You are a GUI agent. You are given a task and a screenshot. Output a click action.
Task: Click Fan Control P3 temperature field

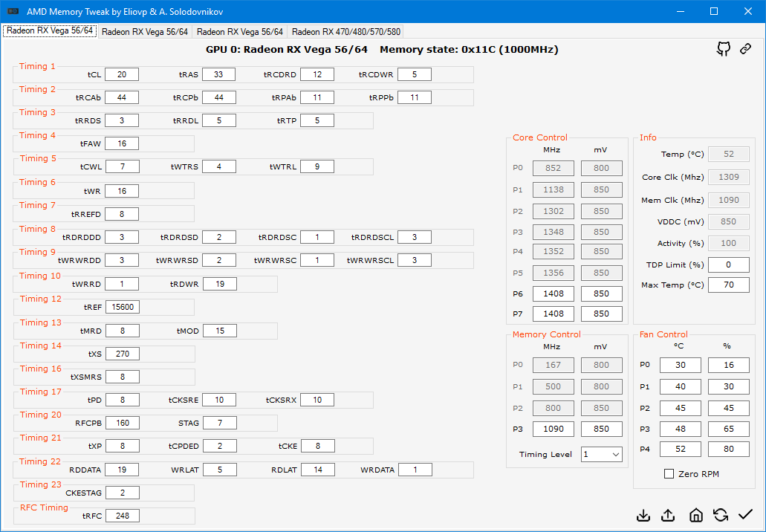(680, 429)
